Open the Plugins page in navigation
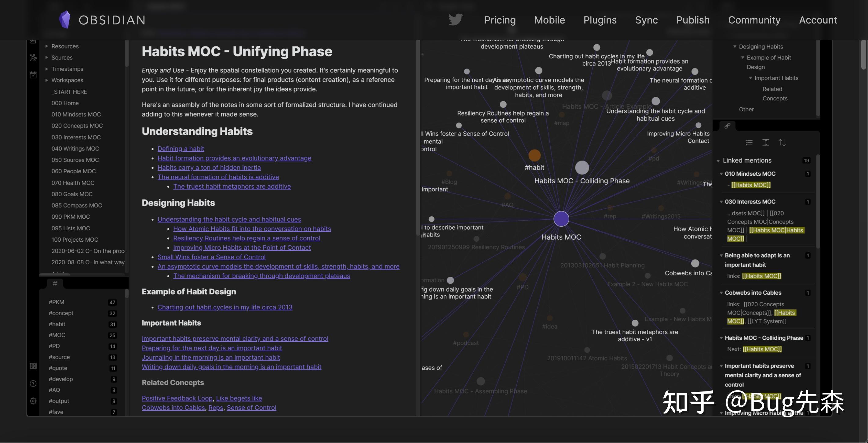The height and width of the screenshot is (443, 868). point(600,20)
